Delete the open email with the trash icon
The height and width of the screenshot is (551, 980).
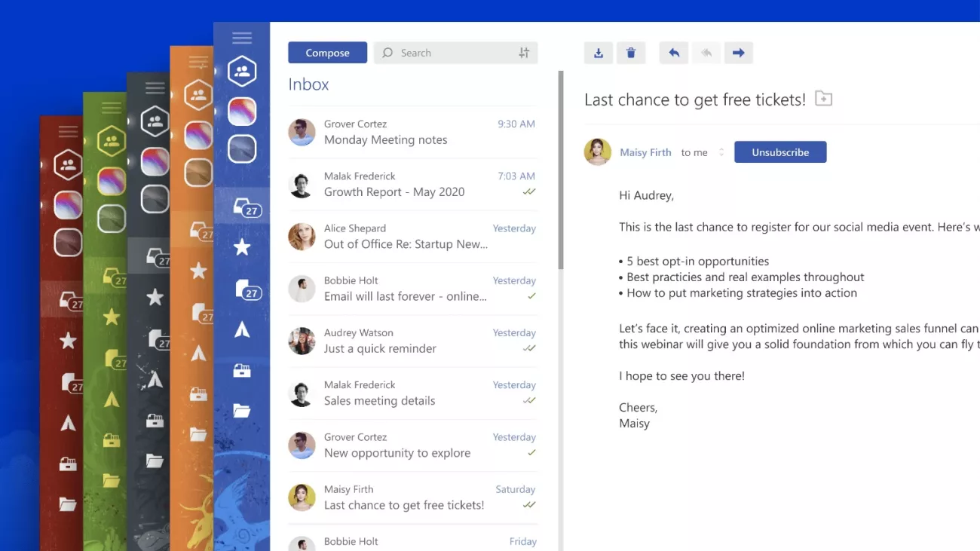tap(631, 53)
